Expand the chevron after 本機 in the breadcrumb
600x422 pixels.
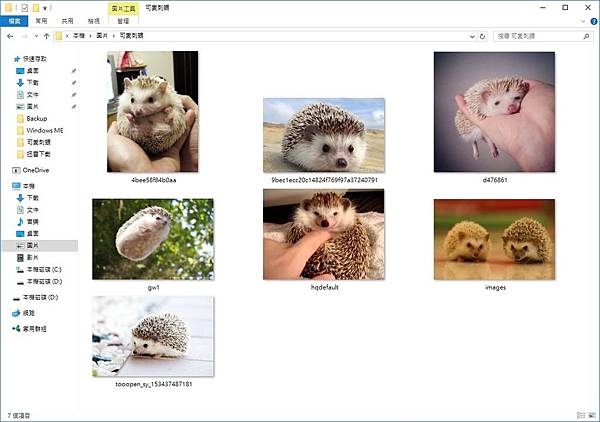click(91, 36)
